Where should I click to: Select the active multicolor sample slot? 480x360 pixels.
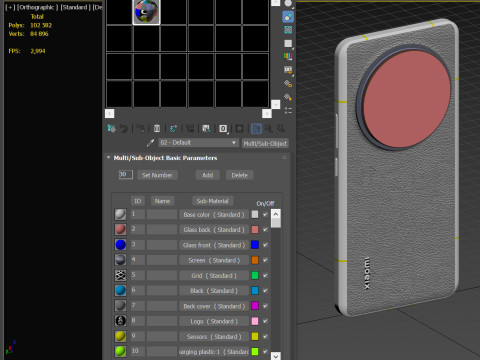pyautogui.click(x=146, y=12)
